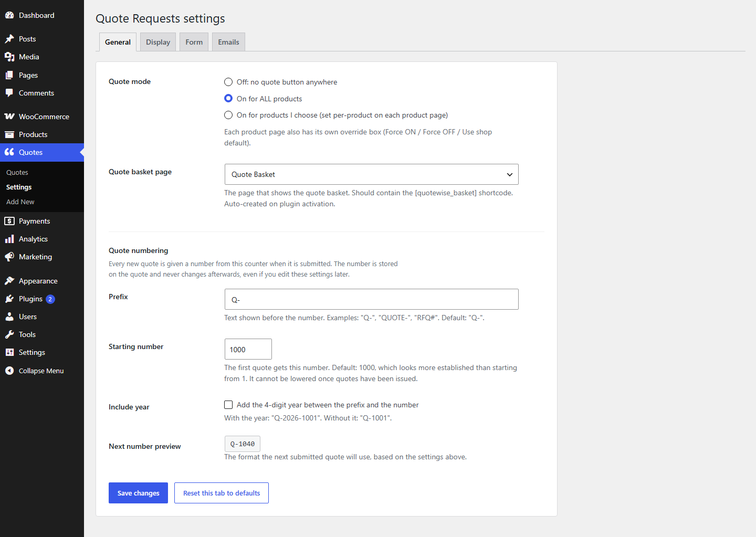Click the 'Quote Requests settings' page title
The image size is (756, 537).
click(160, 18)
